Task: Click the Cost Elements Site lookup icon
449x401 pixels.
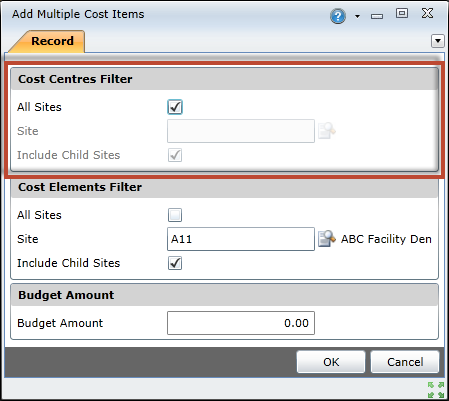Action: click(327, 239)
